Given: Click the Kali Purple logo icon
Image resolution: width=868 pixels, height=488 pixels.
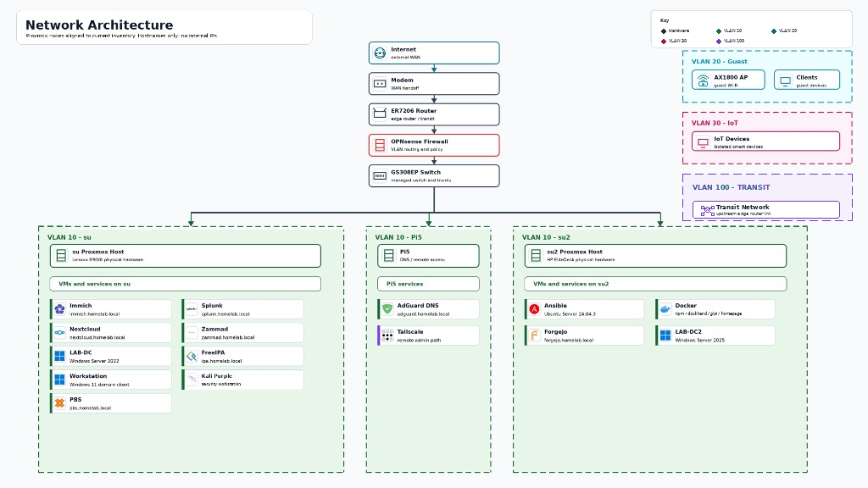Looking at the screenshot, I should [192, 380].
